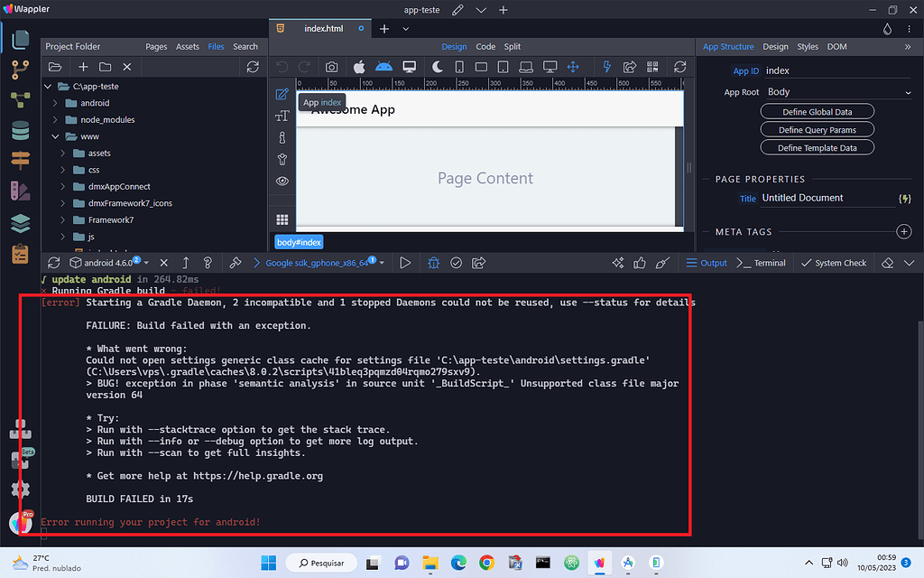Click the text tool icon beside canvas
The height and width of the screenshot is (578, 924).
pos(282,117)
